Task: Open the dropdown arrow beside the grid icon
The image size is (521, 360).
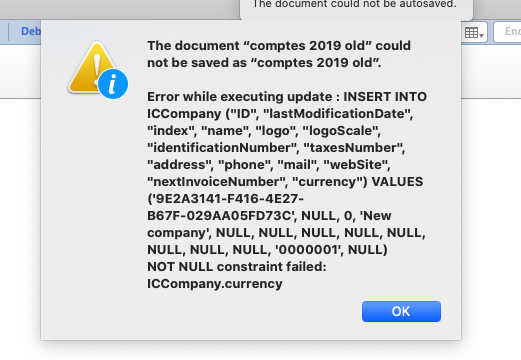Action: (x=482, y=35)
